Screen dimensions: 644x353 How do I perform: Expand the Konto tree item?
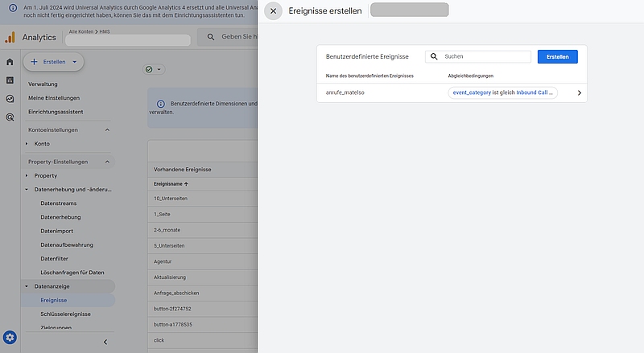click(27, 144)
